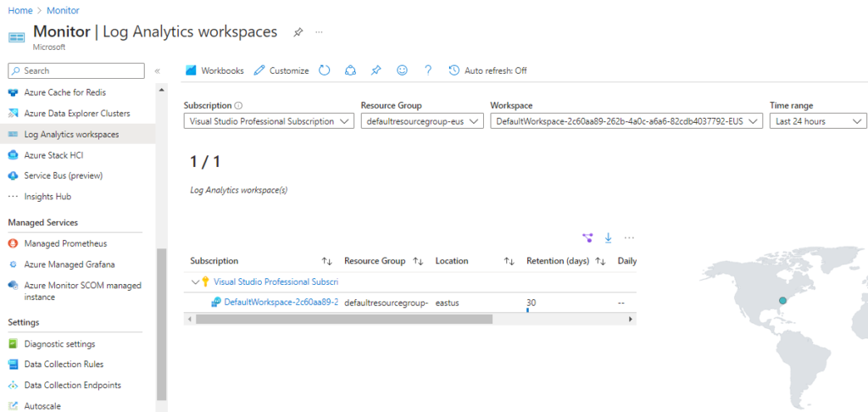This screenshot has height=412, width=868.
Task: Sort by the Resource Group column
Action: tap(418, 261)
